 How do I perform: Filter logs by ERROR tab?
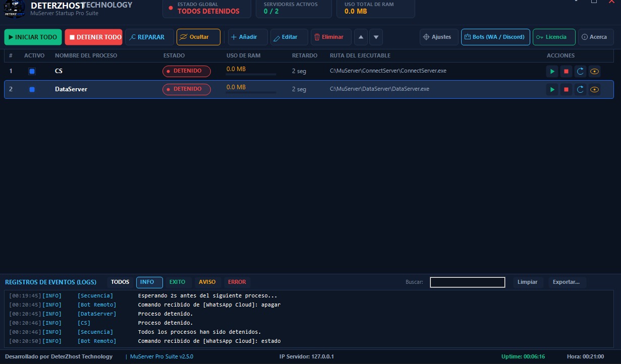click(x=237, y=282)
